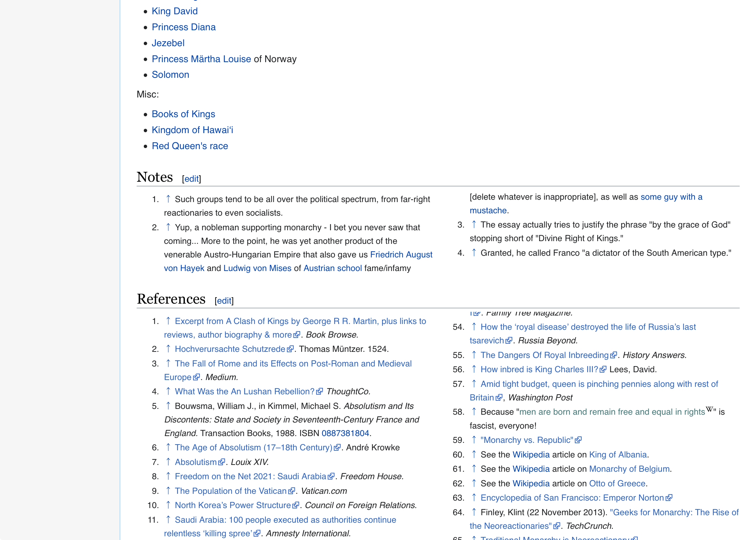Open ISBN 0887381804 link
This screenshot has height=540, width=756.
pos(345,433)
